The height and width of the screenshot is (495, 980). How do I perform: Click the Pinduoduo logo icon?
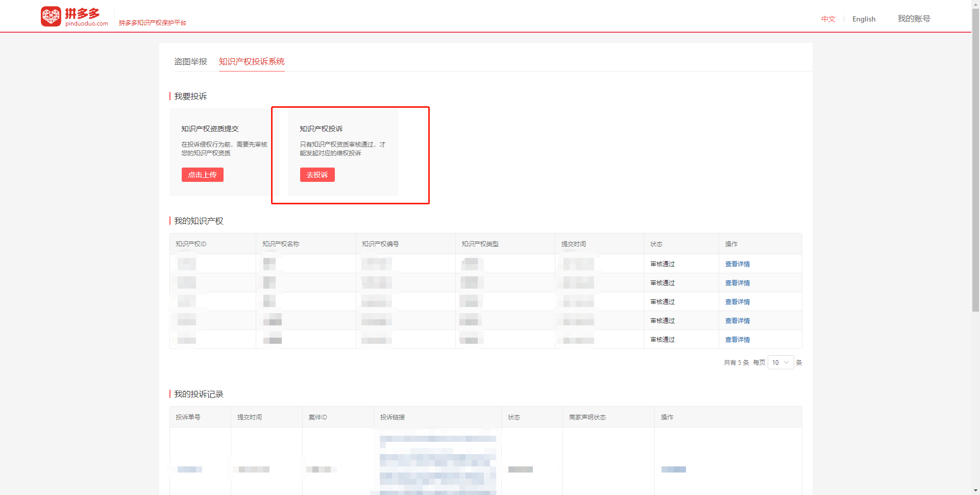(51, 16)
